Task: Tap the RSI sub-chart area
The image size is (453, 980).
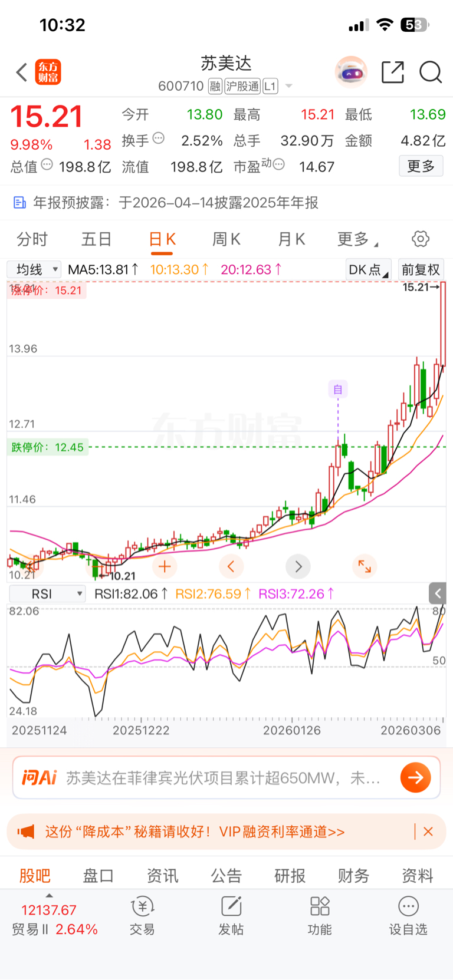Action: tap(226, 660)
